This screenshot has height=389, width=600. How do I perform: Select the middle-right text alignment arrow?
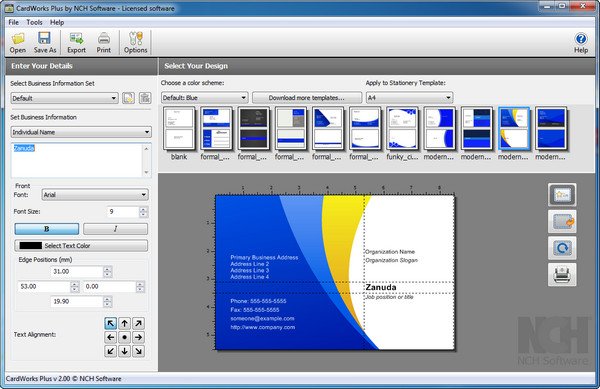tap(139, 337)
